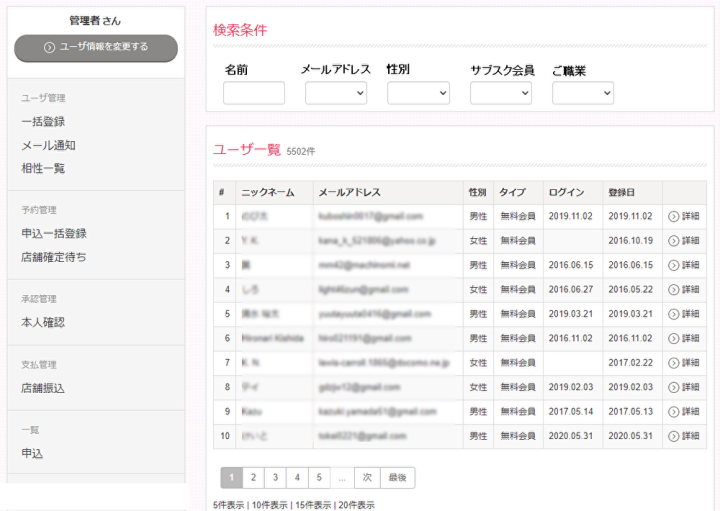Click the ユーザ情報を変更する button

(96, 47)
